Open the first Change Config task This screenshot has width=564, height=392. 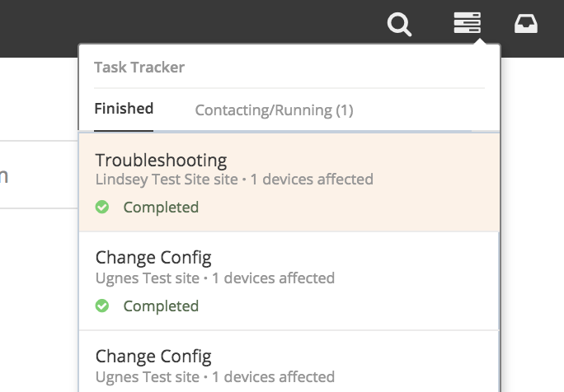point(153,259)
